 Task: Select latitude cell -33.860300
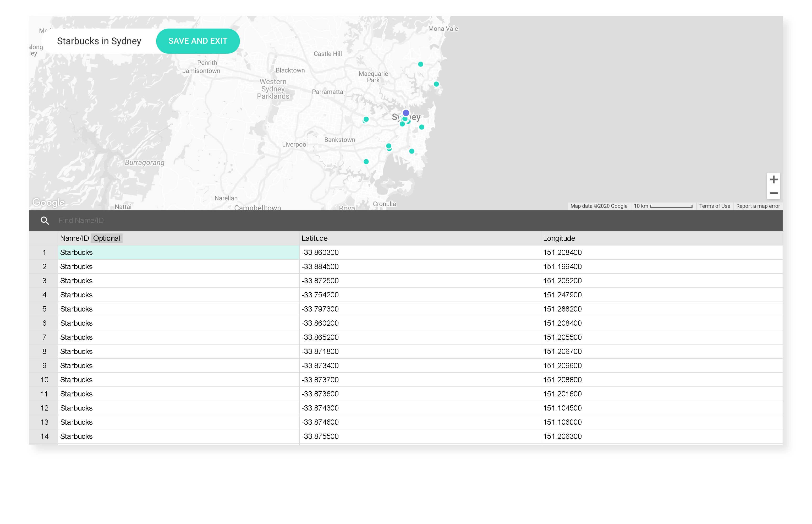point(420,253)
